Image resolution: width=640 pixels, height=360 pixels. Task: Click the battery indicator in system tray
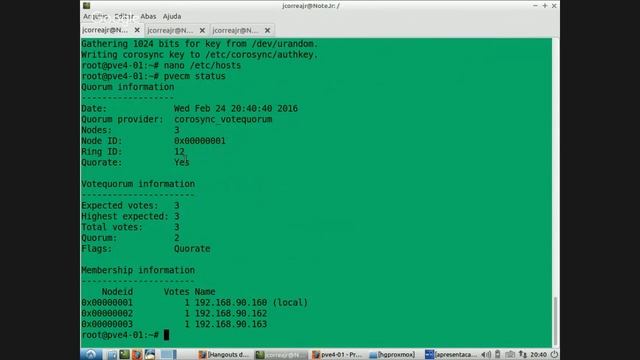click(x=498, y=355)
